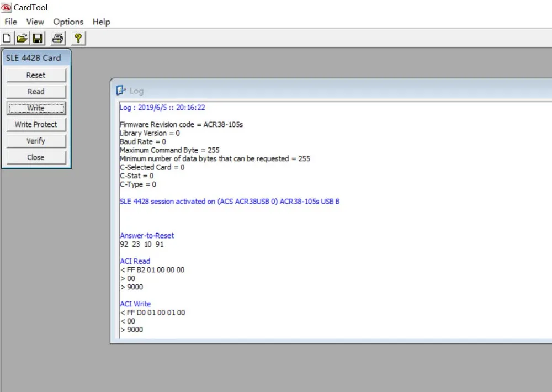Image resolution: width=552 pixels, height=392 pixels.
Task: Open a file via the folder icon
Action: pyautogui.click(x=22, y=38)
